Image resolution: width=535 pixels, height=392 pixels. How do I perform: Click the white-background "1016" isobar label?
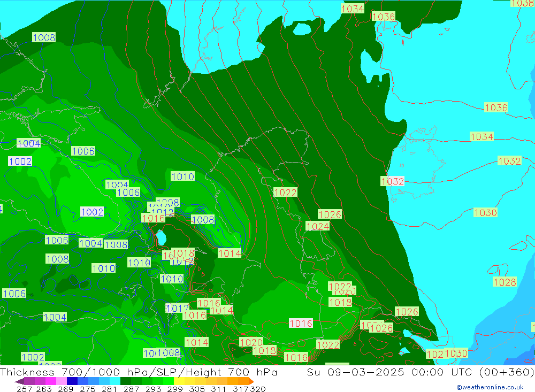[301, 323]
